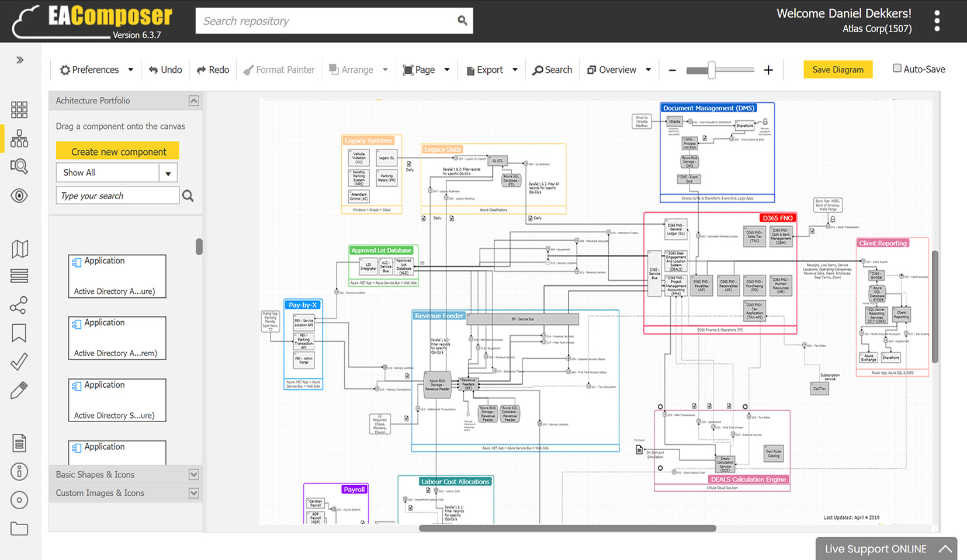This screenshot has width=967, height=560.
Task: Select the Client Reporting group label
Action: 883,243
